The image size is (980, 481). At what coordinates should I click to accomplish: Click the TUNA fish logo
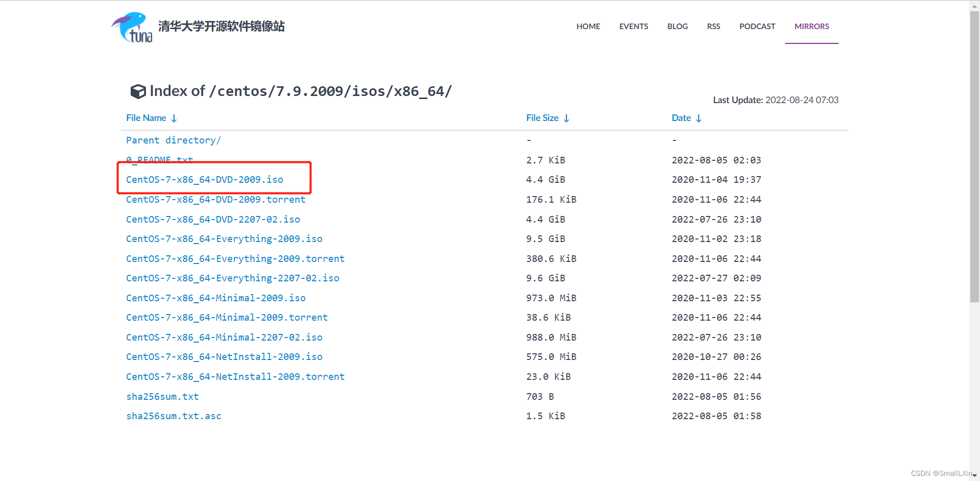(132, 27)
